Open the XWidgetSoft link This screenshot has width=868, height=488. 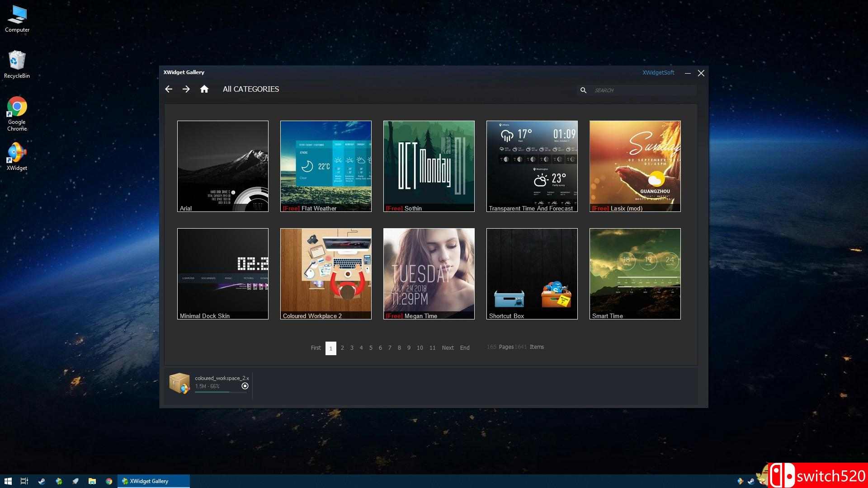coord(658,72)
